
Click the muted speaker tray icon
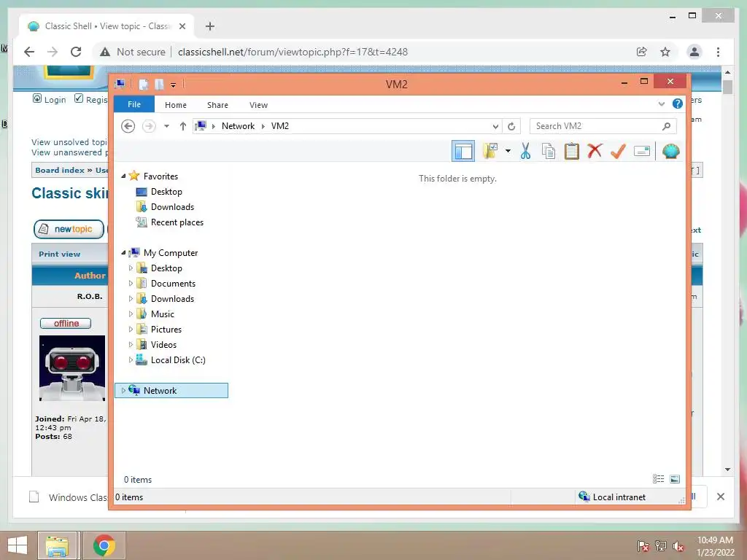tap(678, 546)
